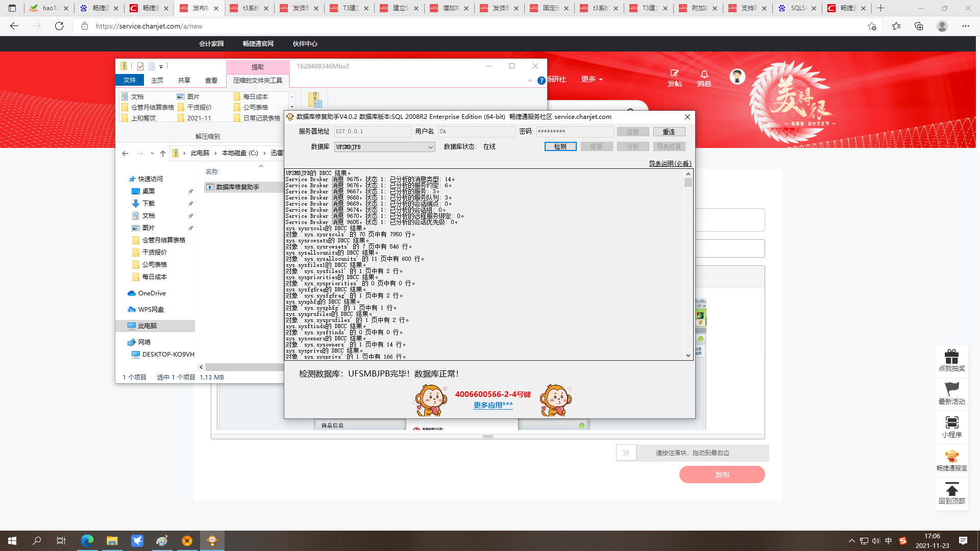Open 导表说明(必看) link
This screenshot has width=980, height=551.
[x=670, y=164]
